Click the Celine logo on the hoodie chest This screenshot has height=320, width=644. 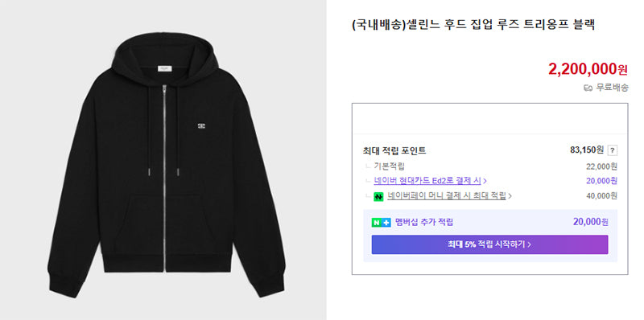(x=201, y=125)
